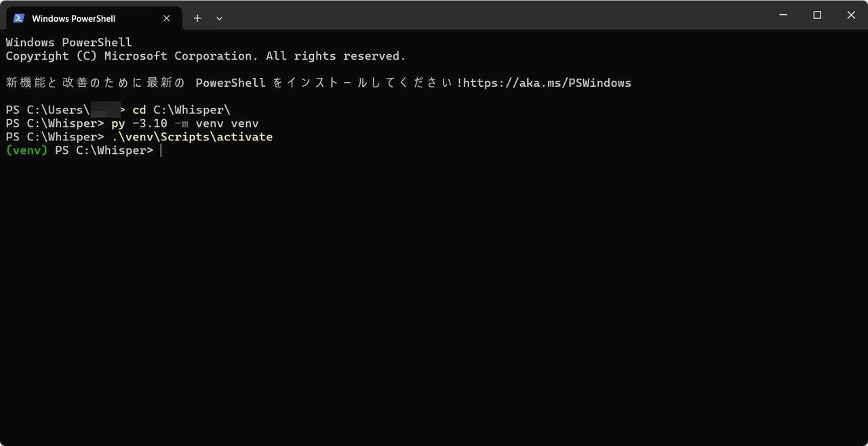Expand the new tab profile dropdown chevron
Image resolution: width=868 pixels, height=446 pixels.
(219, 18)
